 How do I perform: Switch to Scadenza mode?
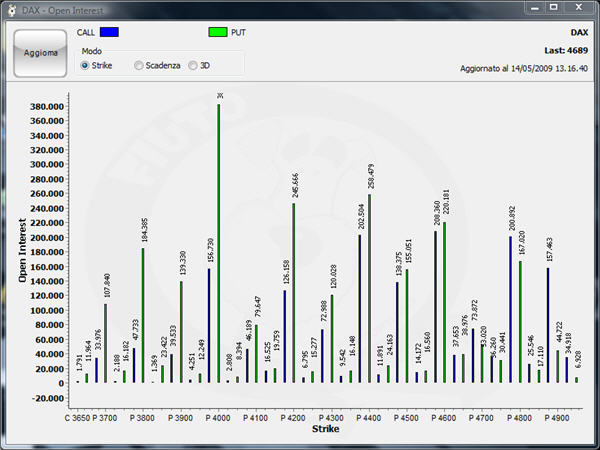tap(139, 65)
